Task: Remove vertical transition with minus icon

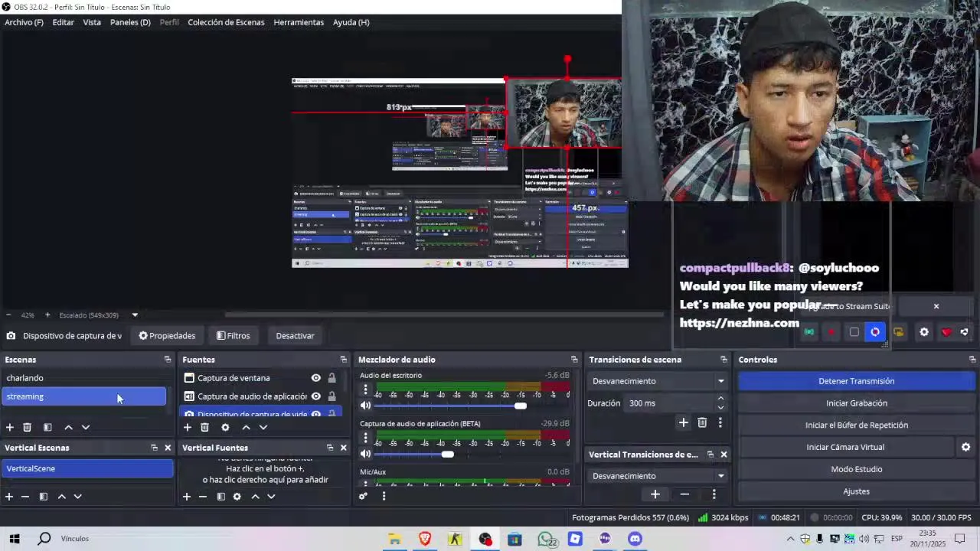Action: [x=684, y=494]
